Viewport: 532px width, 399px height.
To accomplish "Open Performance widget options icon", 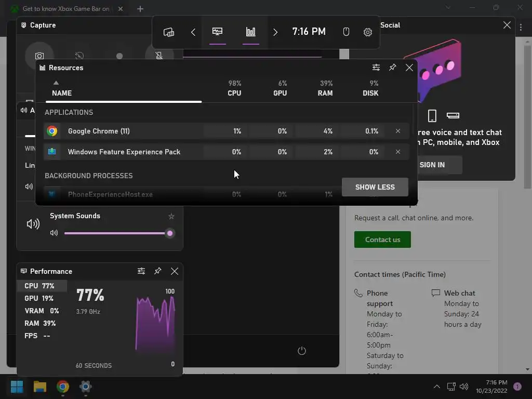I will 141,271.
